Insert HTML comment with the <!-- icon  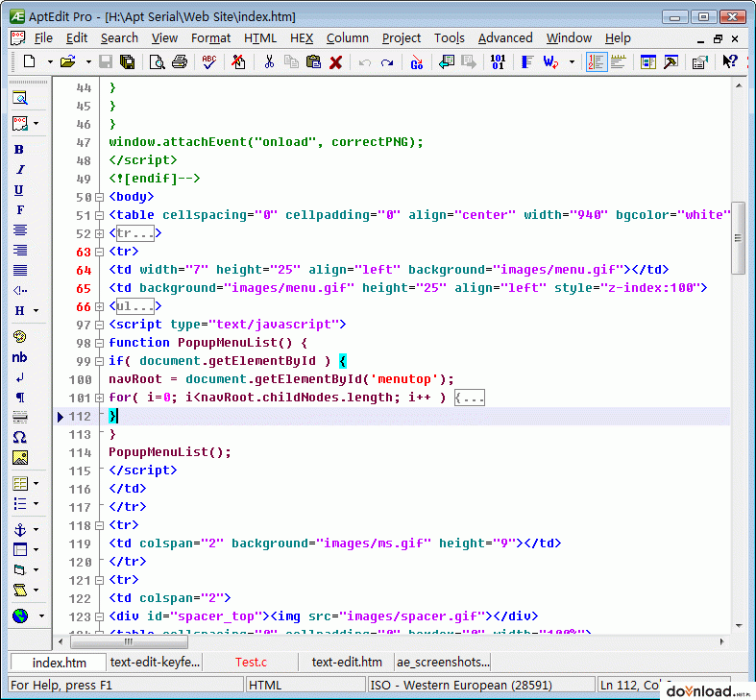(x=20, y=290)
